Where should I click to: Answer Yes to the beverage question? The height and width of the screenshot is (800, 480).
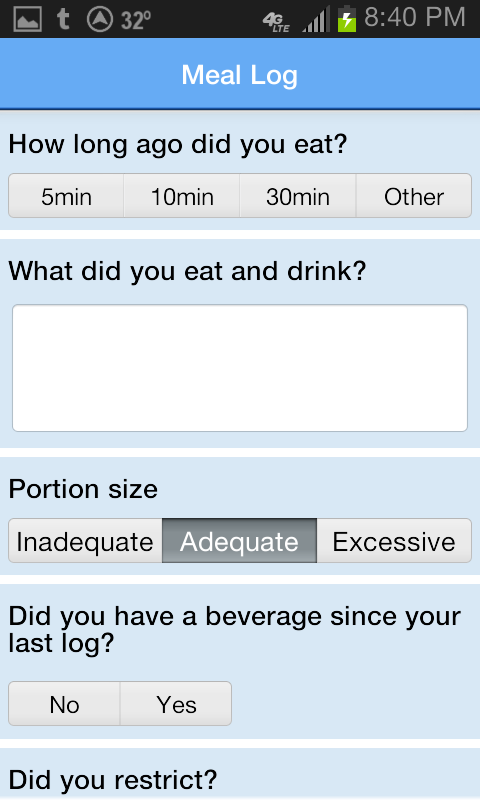[x=176, y=704]
